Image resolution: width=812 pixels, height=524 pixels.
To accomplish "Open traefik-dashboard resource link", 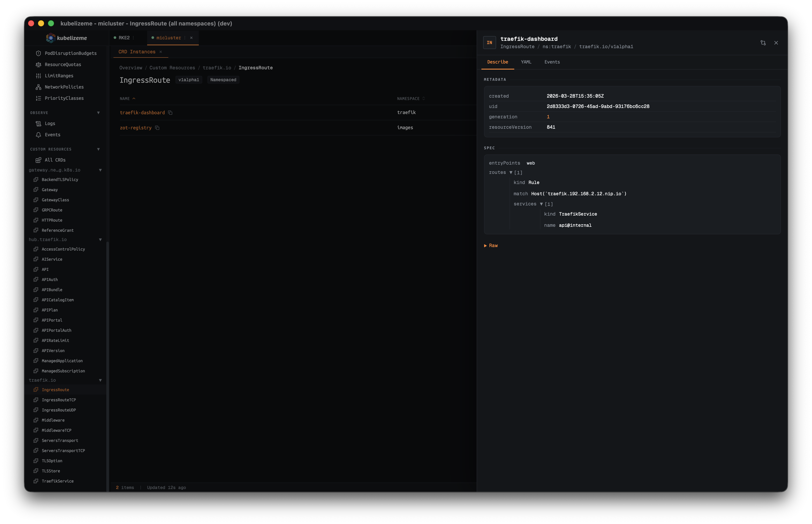I will [x=142, y=113].
